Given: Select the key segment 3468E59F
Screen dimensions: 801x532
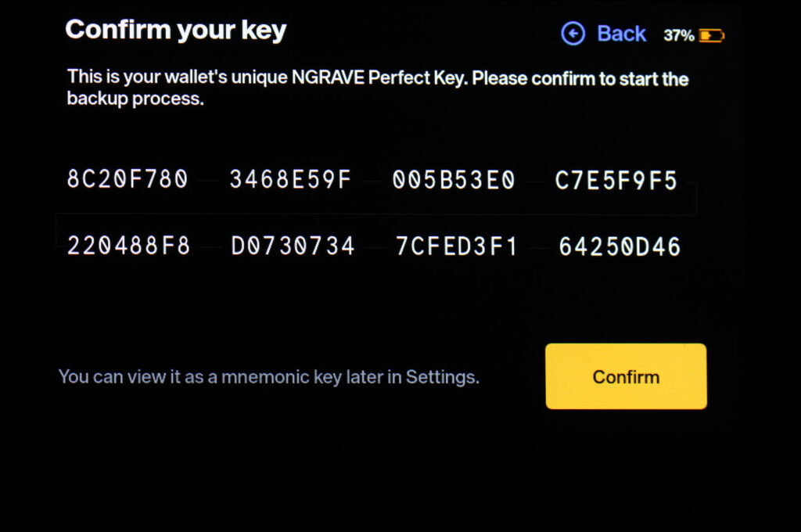Looking at the screenshot, I should point(290,180).
